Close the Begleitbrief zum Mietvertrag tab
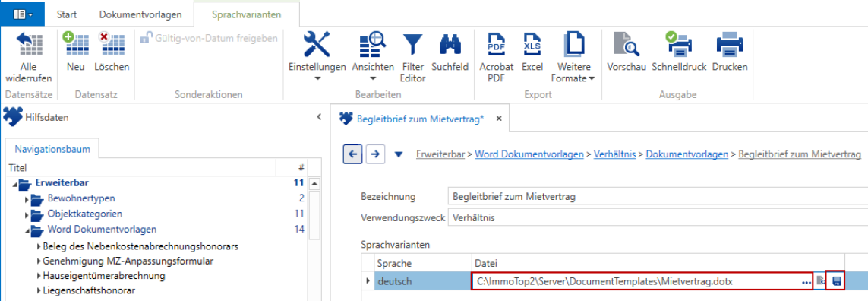The image size is (868, 301). (x=499, y=119)
